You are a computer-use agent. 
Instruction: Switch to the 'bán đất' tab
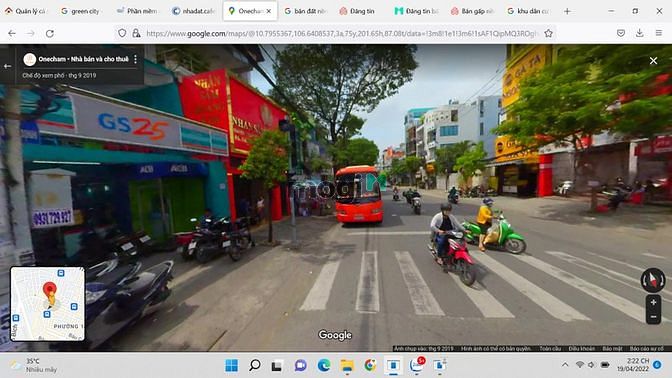point(306,11)
